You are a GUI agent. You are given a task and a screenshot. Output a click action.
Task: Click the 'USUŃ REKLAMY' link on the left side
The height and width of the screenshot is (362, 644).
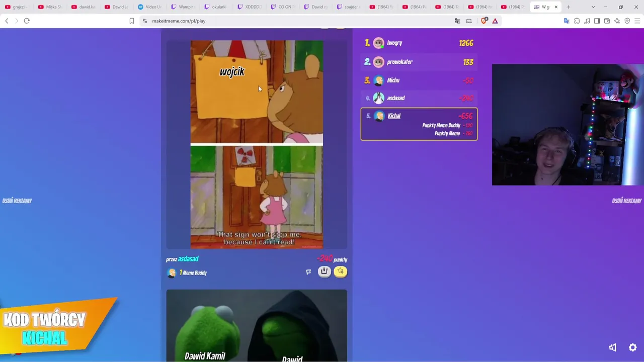tap(17, 201)
